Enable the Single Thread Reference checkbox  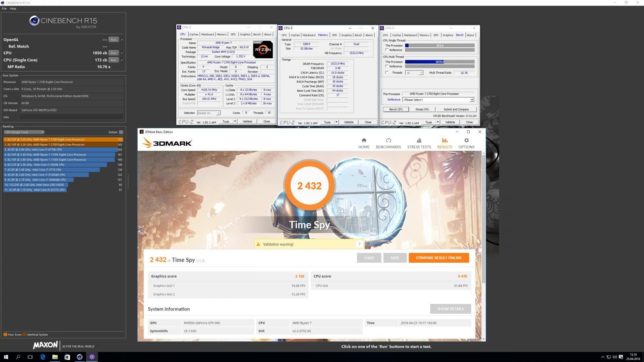tap(387, 50)
